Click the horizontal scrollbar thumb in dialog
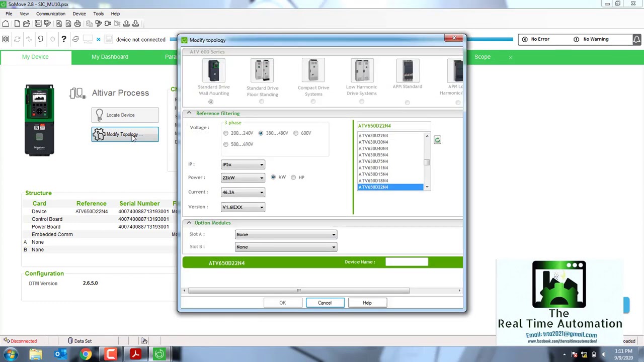Screen dimensions: 644x362 click(x=299, y=291)
